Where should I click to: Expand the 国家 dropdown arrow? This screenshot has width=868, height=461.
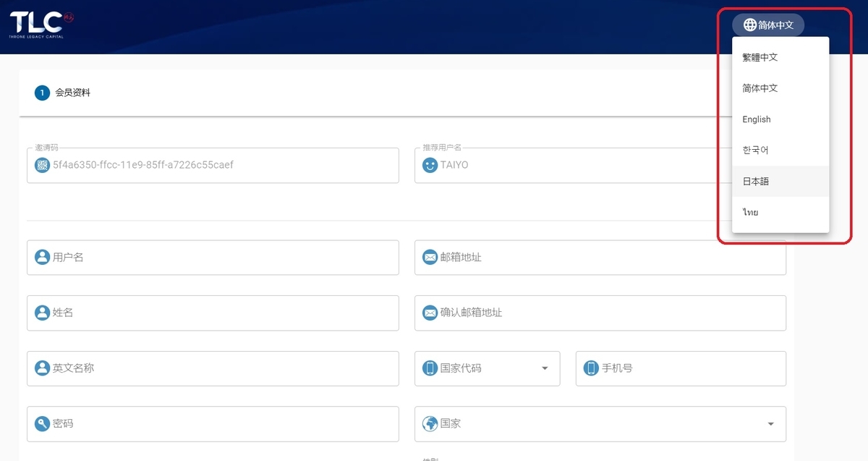point(770,424)
